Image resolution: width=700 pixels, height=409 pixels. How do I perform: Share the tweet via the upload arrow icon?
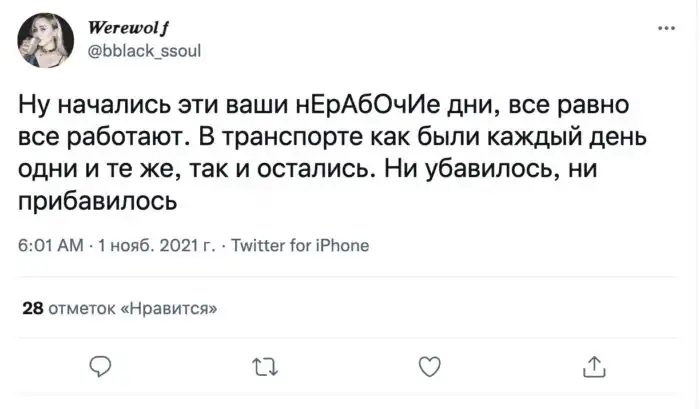click(x=592, y=367)
